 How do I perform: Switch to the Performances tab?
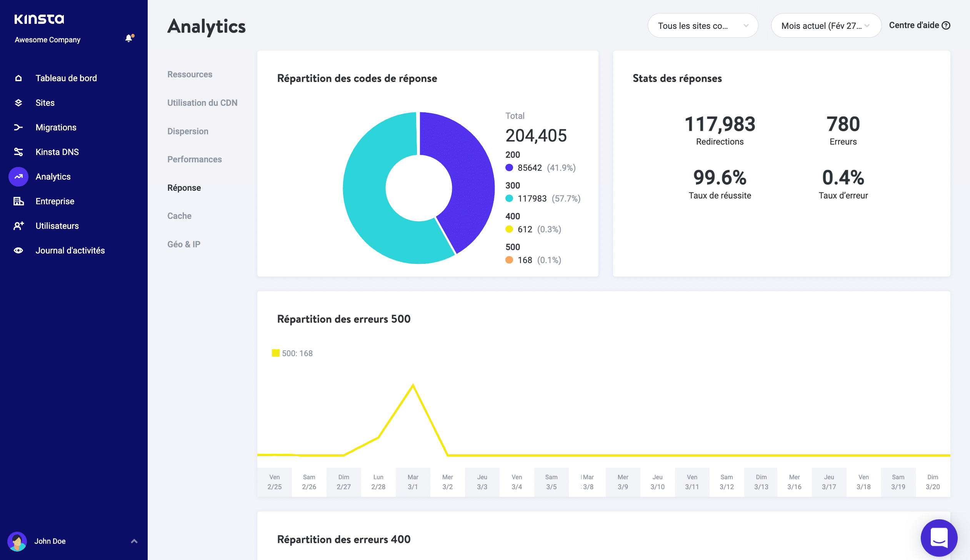194,159
